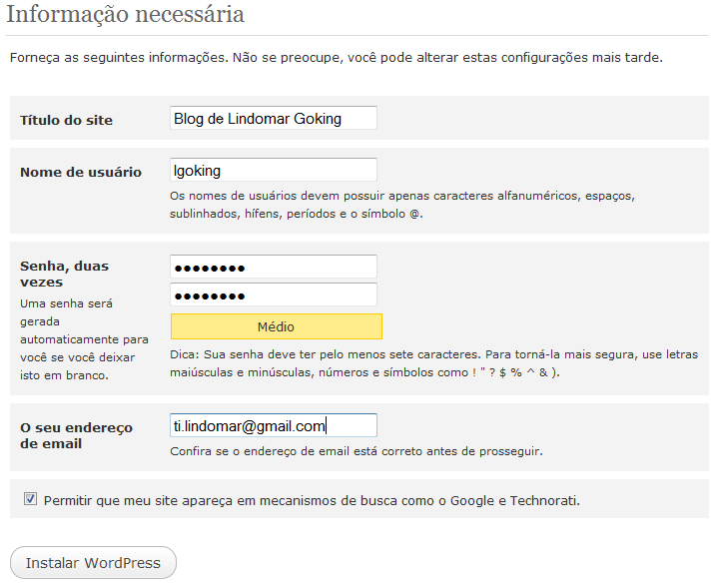Click the 'O seu endereço de email' label
Screen dimensions: 715x588
pyautogui.click(x=76, y=435)
